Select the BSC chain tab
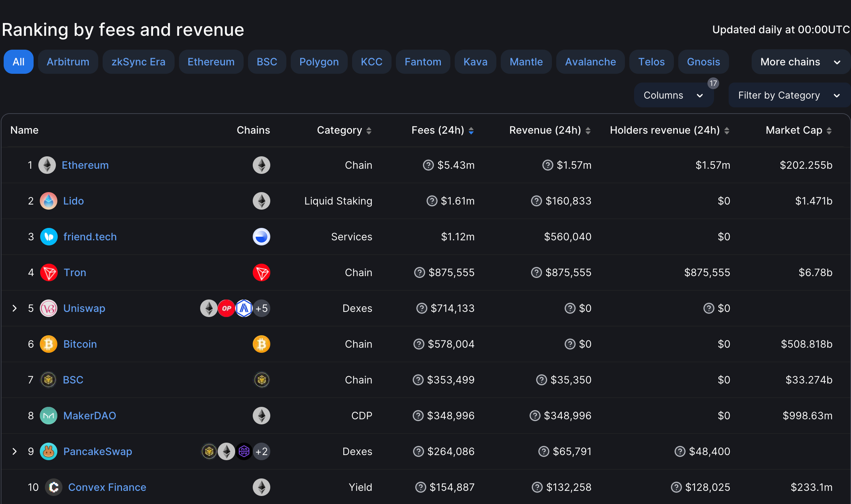 point(267,62)
